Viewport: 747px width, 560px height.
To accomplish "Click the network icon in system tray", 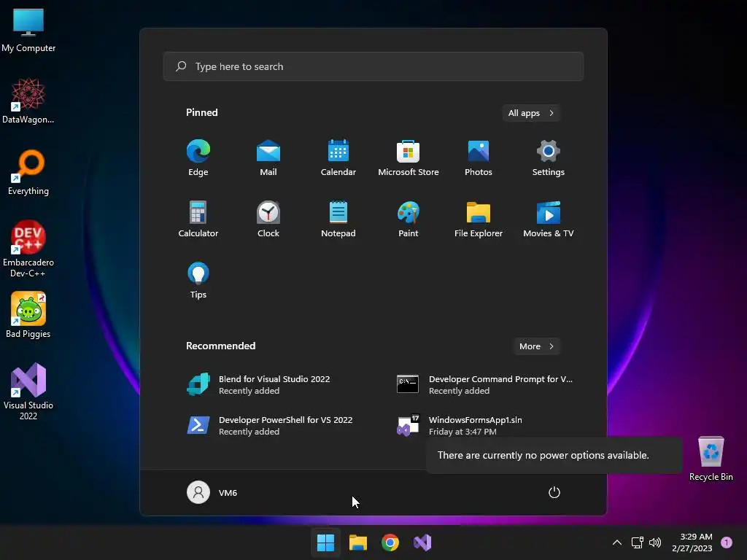I will pyautogui.click(x=638, y=542).
